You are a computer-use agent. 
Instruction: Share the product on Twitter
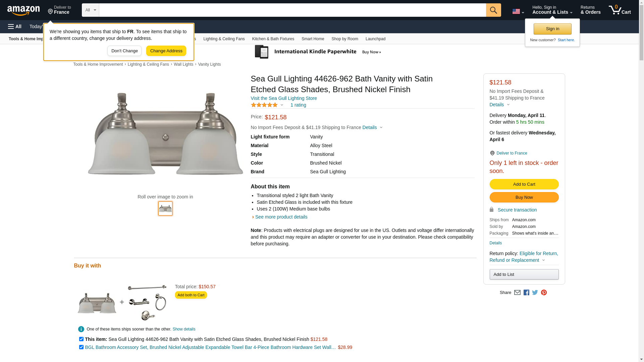(535, 293)
